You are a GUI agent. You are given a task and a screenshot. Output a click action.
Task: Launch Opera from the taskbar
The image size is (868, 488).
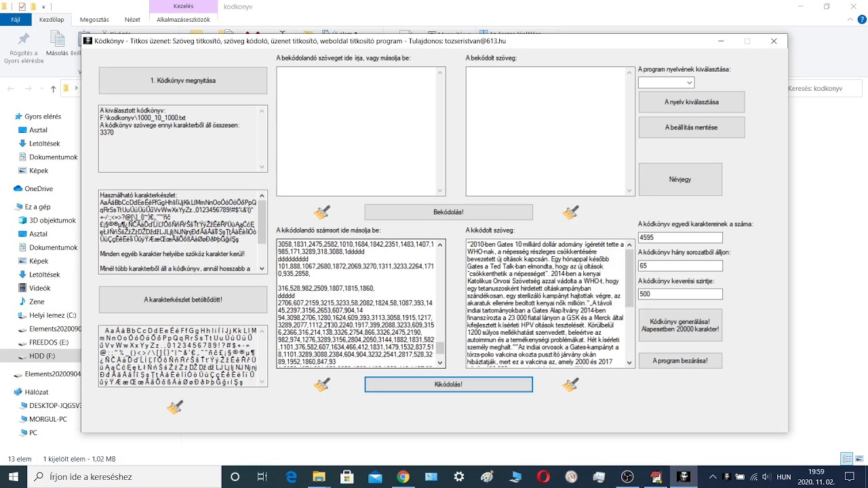click(x=542, y=477)
